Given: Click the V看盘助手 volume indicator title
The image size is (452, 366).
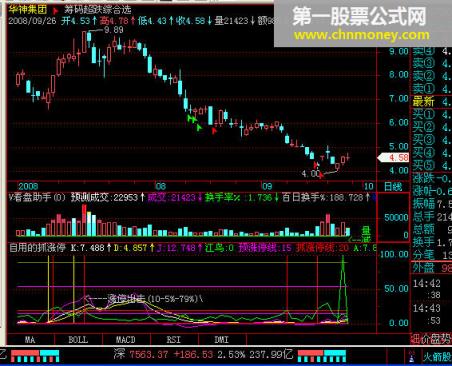Looking at the screenshot, I should (37, 197).
